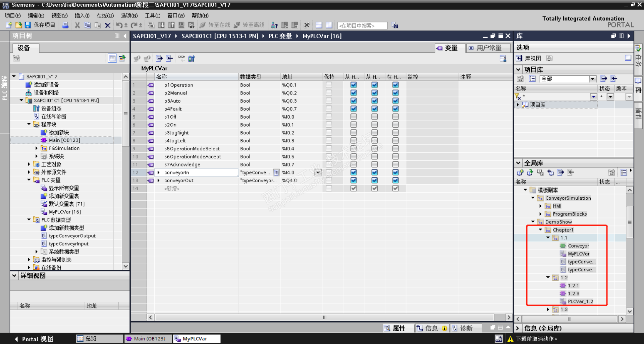
Task: Click the details view icon in project tree toolbar
Action: click(112, 58)
